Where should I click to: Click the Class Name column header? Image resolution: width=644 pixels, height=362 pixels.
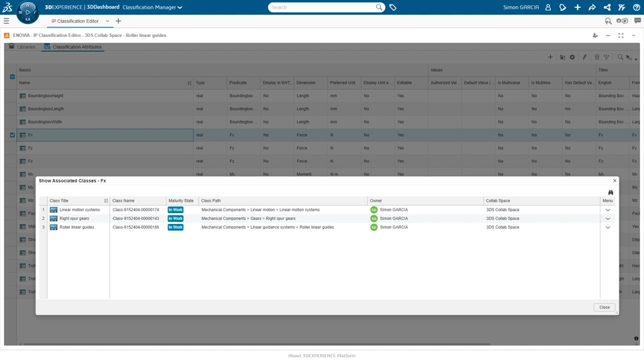coord(138,200)
